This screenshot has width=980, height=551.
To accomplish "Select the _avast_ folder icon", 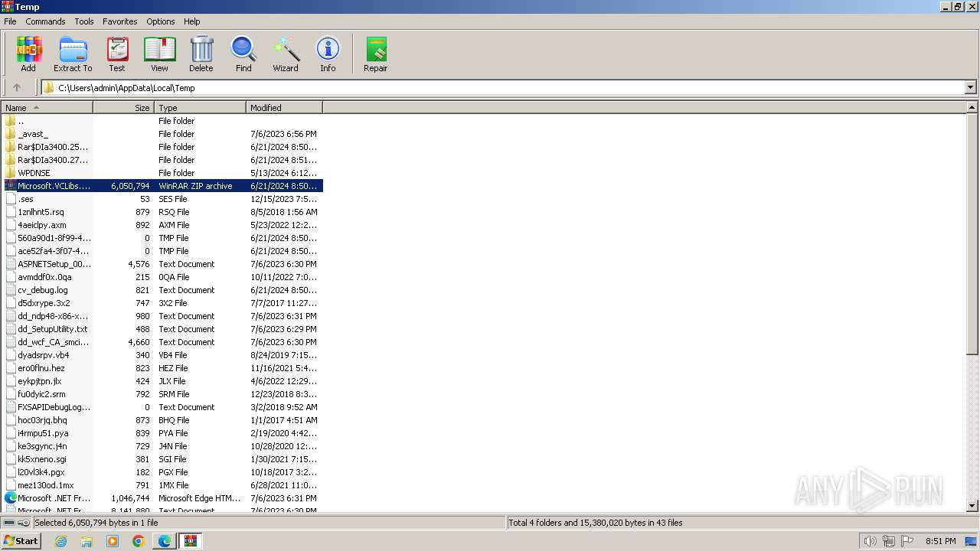I will 10,134.
